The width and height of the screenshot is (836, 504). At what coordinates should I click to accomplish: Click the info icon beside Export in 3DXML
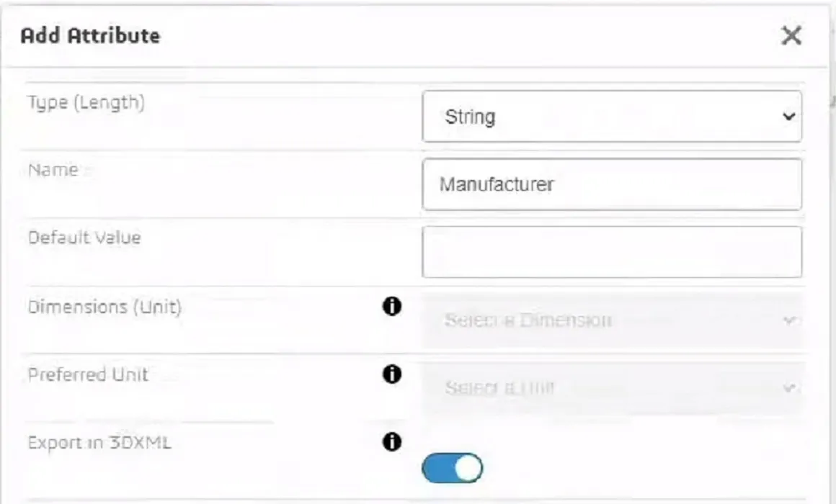pos(390,441)
